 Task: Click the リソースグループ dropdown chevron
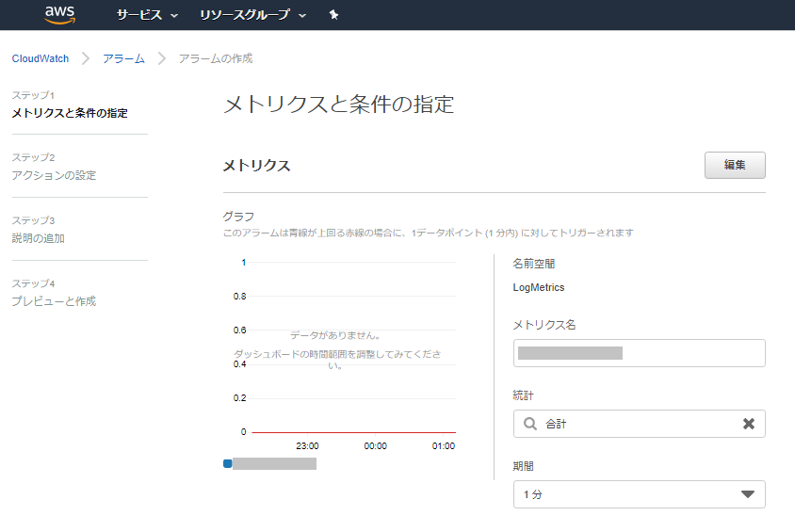pyautogui.click(x=302, y=16)
